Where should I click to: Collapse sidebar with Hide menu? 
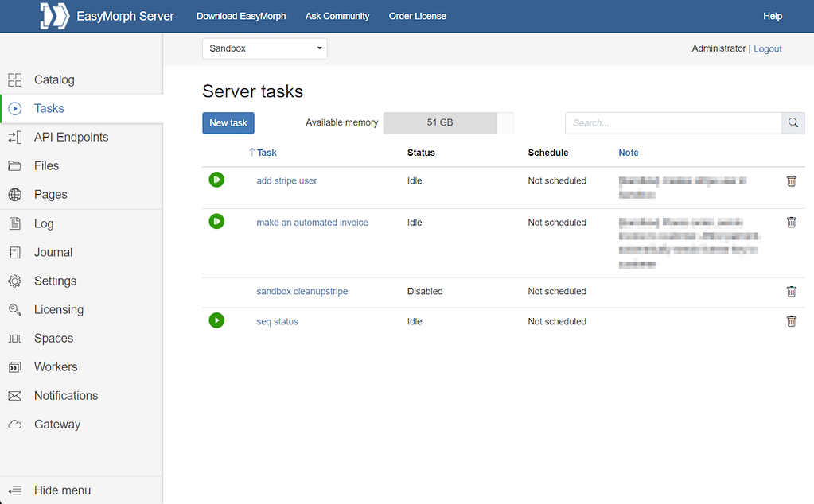[x=62, y=490]
